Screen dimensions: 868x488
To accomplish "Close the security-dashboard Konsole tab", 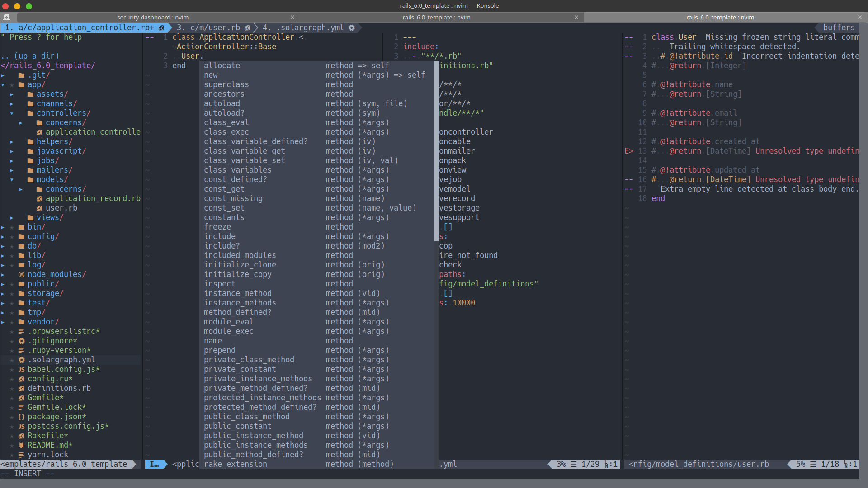I will click(x=292, y=17).
